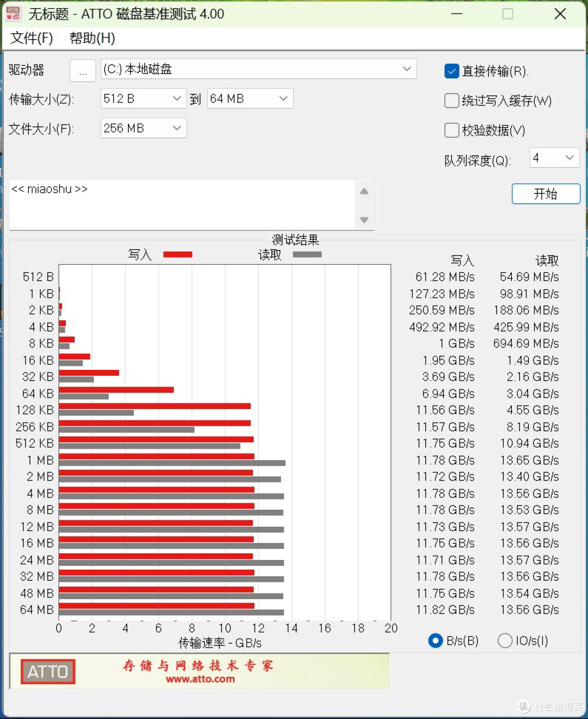Open the 256 MB file size dropdown
The height and width of the screenshot is (719, 588).
144,128
